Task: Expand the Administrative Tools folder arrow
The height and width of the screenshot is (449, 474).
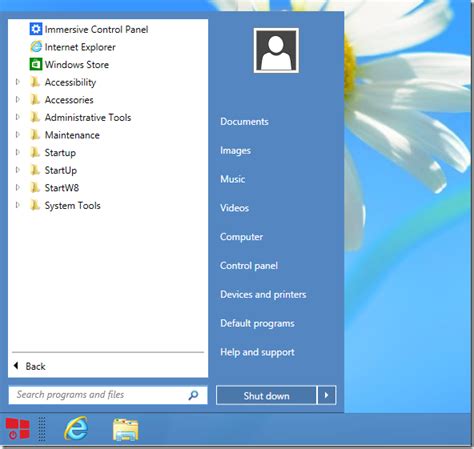Action: 18,117
